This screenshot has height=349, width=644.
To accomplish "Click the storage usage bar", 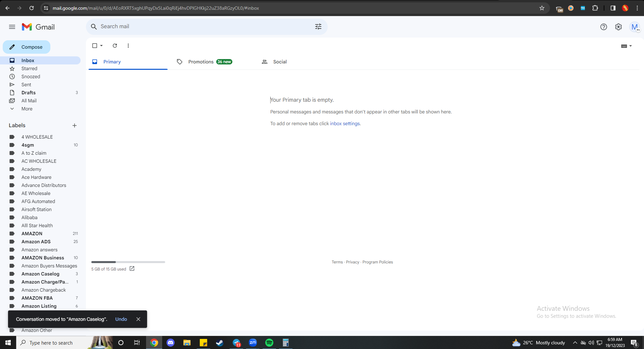I will pyautogui.click(x=128, y=262).
